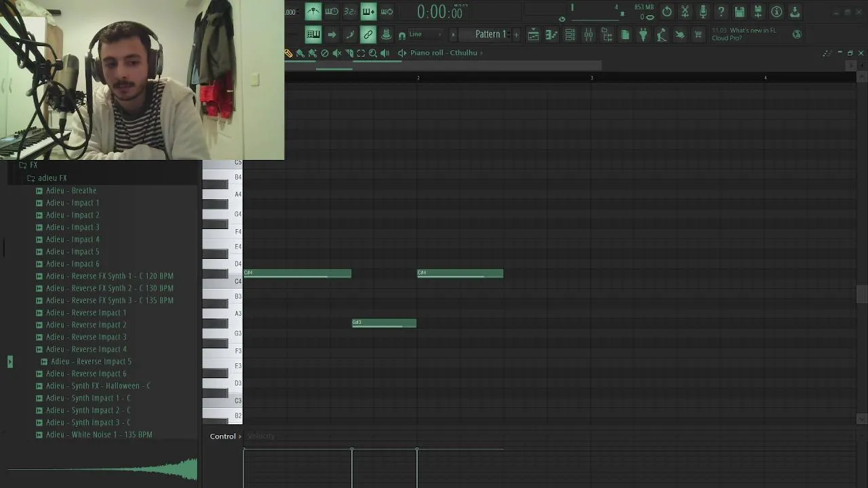Open undo history icon
Screen dimensions: 868x488
pyautogui.click(x=667, y=12)
